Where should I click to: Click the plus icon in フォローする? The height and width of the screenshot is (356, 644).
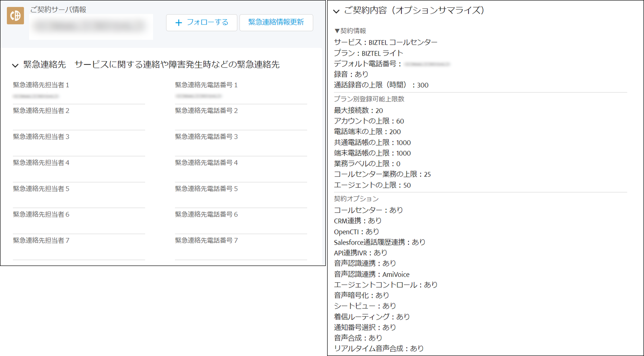point(178,23)
